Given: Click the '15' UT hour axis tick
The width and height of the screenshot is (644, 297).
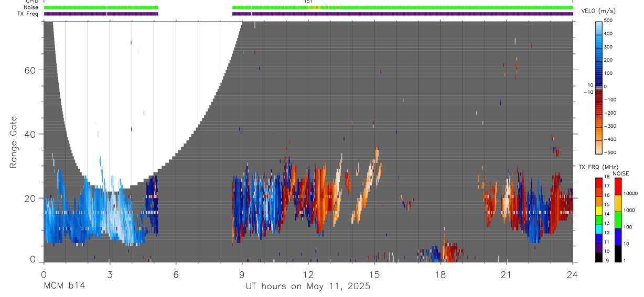Looking at the screenshot, I should pyautogui.click(x=374, y=274).
